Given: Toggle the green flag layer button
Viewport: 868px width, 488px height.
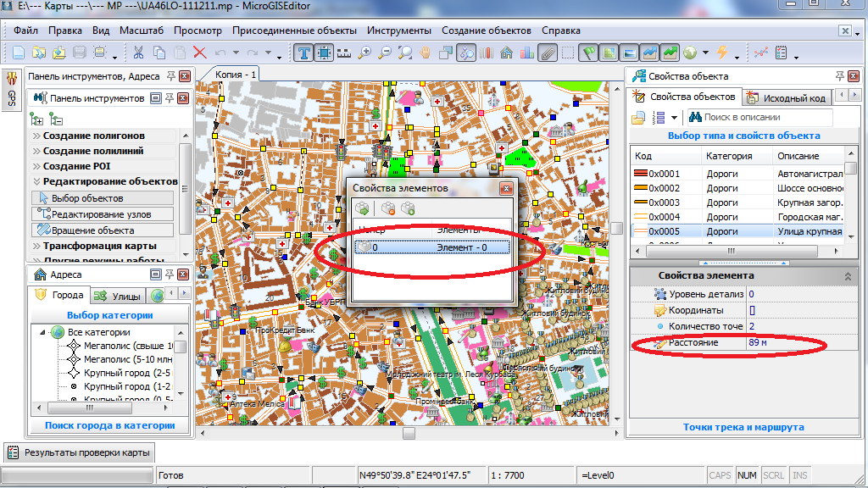Looking at the screenshot, I should (x=589, y=53).
